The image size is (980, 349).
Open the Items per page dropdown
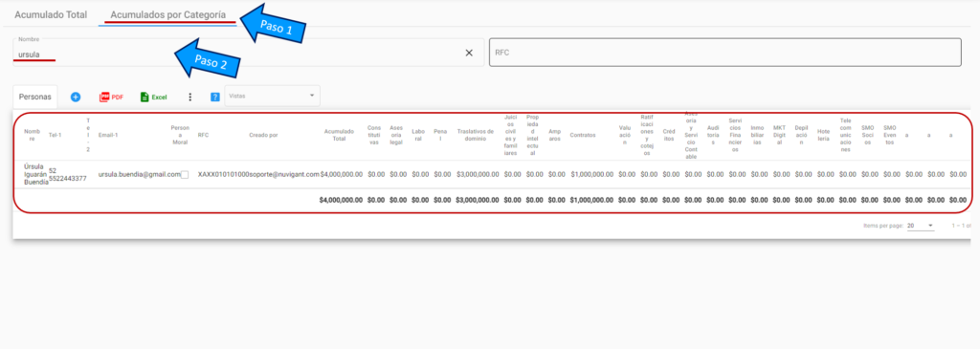921,226
